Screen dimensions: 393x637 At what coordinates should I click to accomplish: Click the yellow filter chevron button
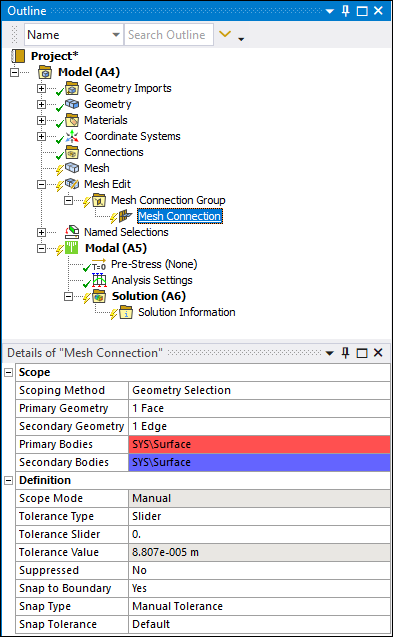pos(225,34)
